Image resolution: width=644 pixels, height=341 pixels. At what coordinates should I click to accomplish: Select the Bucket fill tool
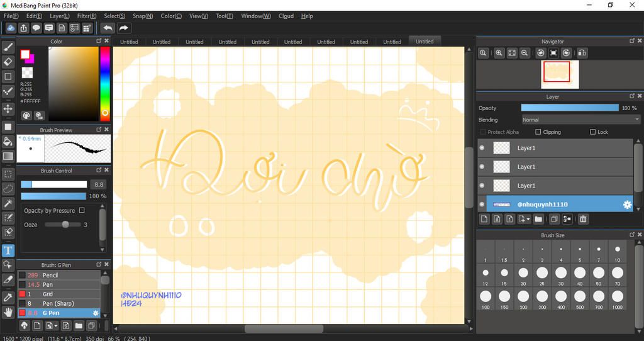(x=8, y=142)
